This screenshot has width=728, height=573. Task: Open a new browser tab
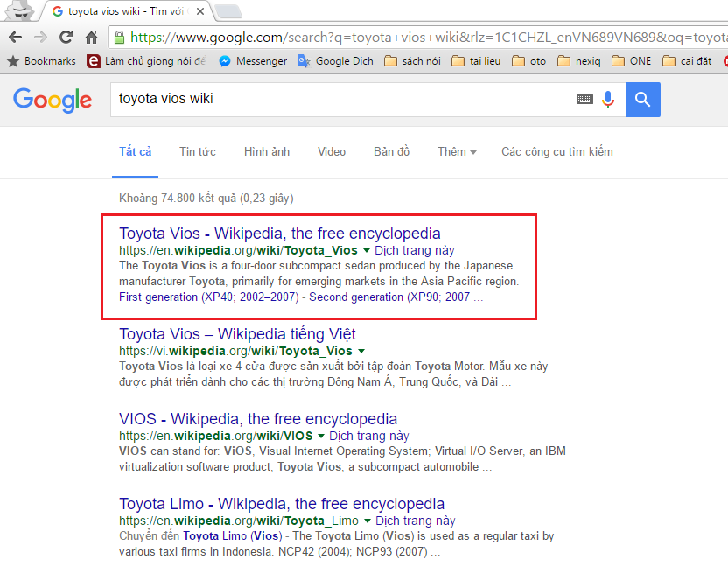pyautogui.click(x=228, y=11)
